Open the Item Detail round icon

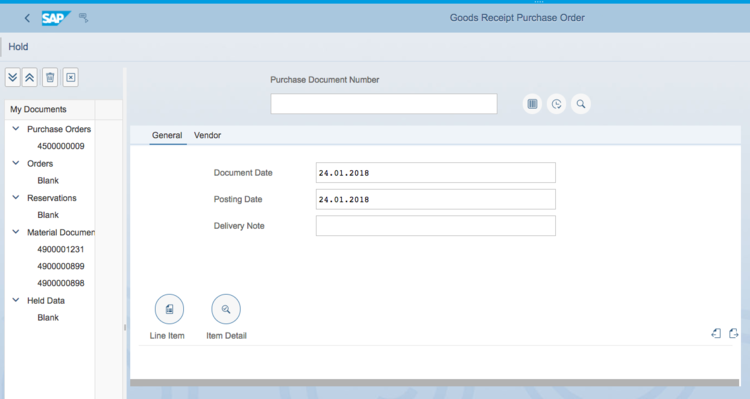[226, 309]
